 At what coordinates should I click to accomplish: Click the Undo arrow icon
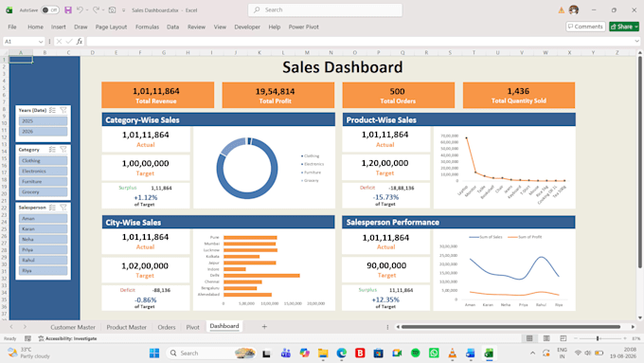pyautogui.click(x=80, y=9)
